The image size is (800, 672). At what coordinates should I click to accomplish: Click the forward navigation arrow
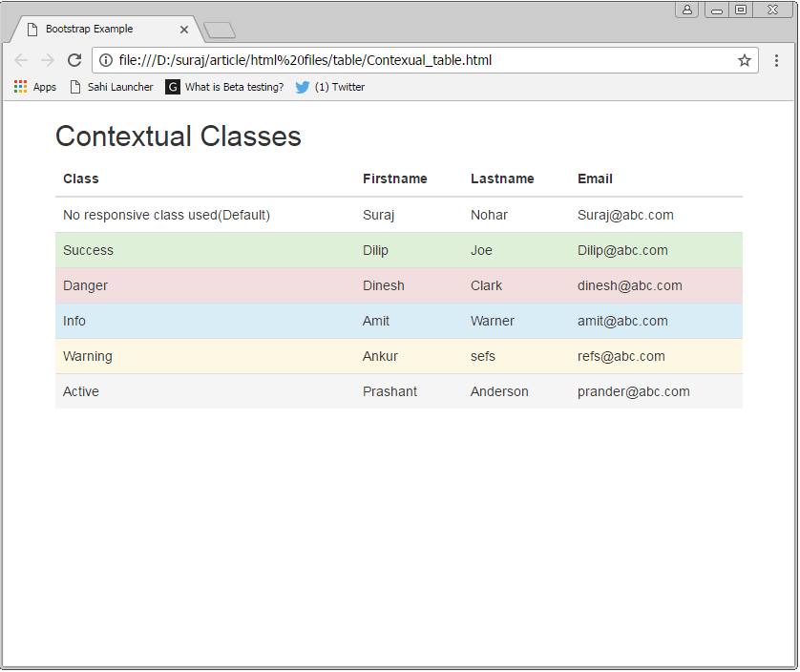click(x=48, y=59)
